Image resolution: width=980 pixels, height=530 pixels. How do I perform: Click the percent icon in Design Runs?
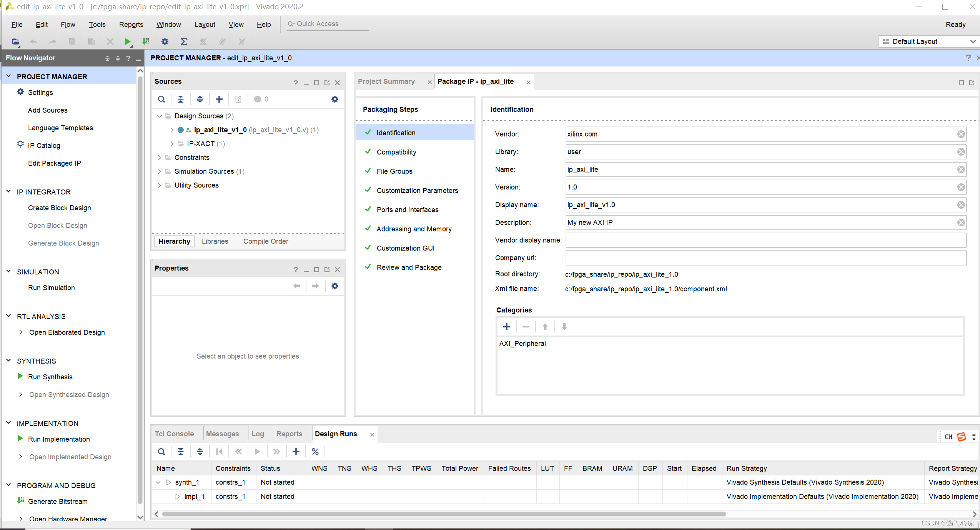[315, 452]
